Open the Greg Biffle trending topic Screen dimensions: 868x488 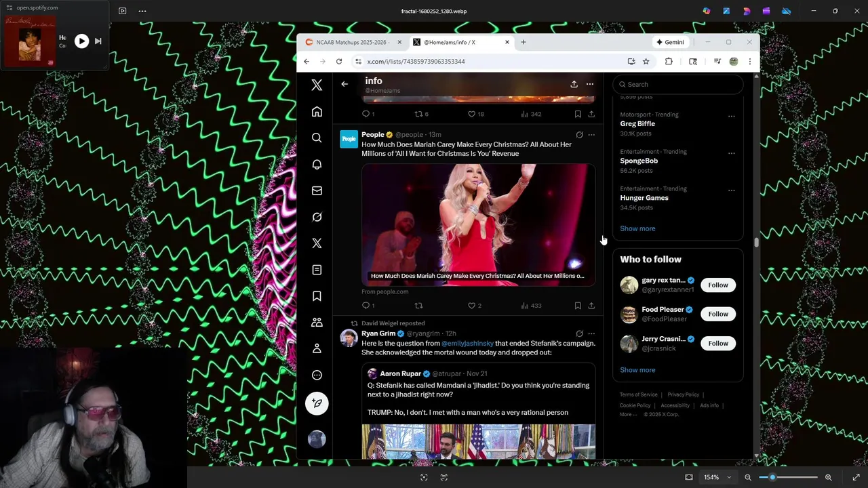[x=637, y=124]
